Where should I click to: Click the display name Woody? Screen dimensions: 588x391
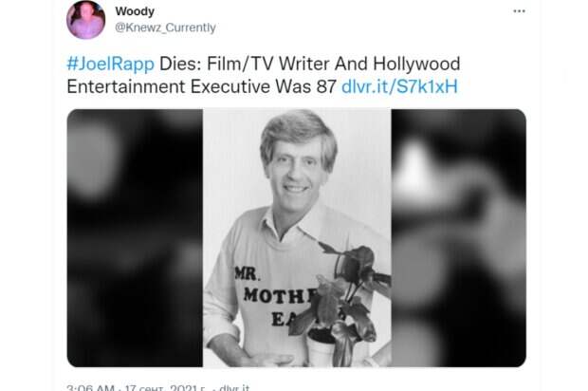135,11
